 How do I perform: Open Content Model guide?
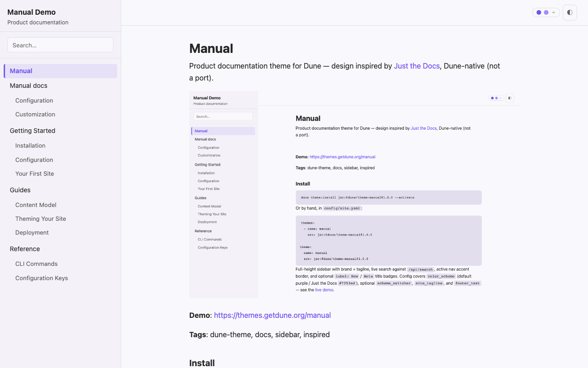36,205
